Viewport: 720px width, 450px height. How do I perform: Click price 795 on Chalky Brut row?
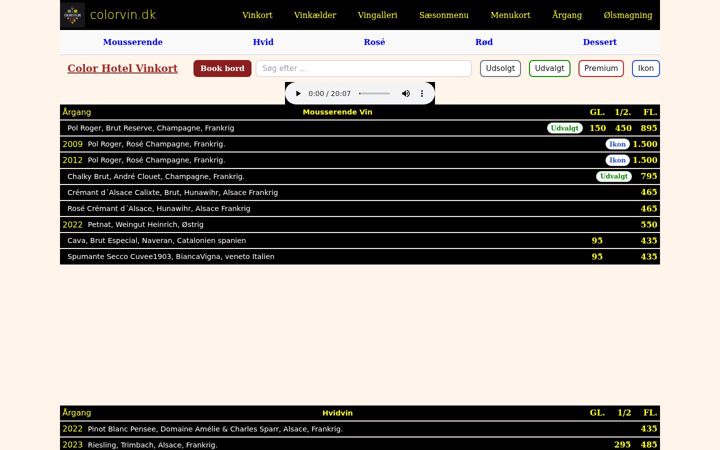(x=649, y=176)
